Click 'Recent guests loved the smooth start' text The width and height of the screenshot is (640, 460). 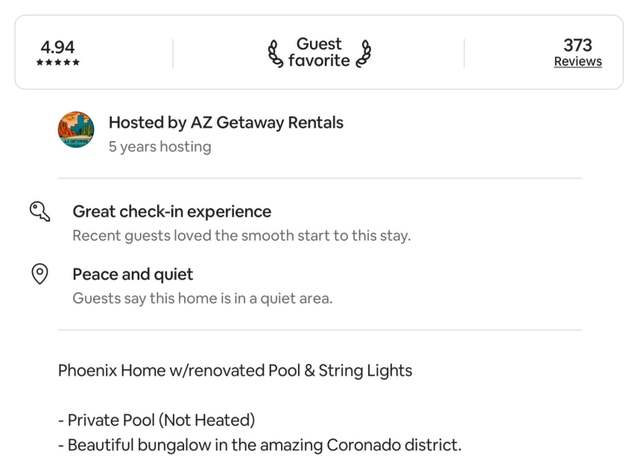click(242, 236)
